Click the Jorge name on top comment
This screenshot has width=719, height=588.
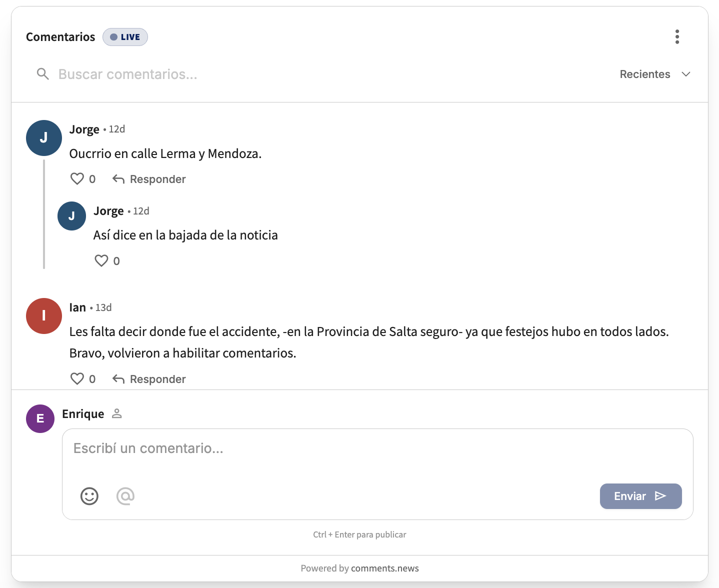(84, 129)
